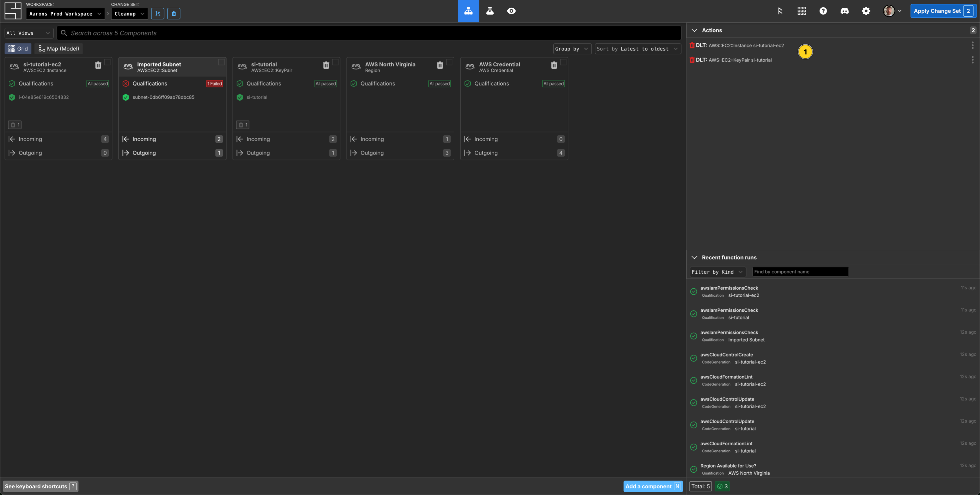Focus the Find by component name field

coord(801,272)
